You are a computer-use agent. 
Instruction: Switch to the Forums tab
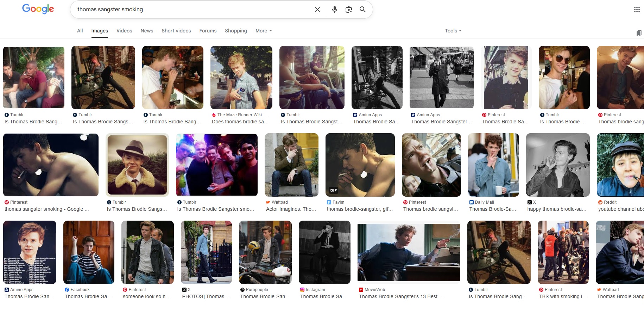[x=208, y=31]
